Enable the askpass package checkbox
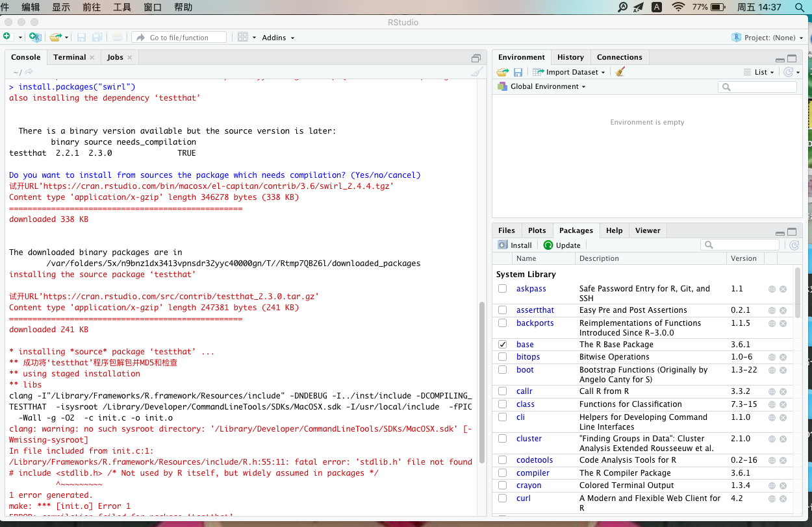The image size is (812, 527). pyautogui.click(x=502, y=288)
